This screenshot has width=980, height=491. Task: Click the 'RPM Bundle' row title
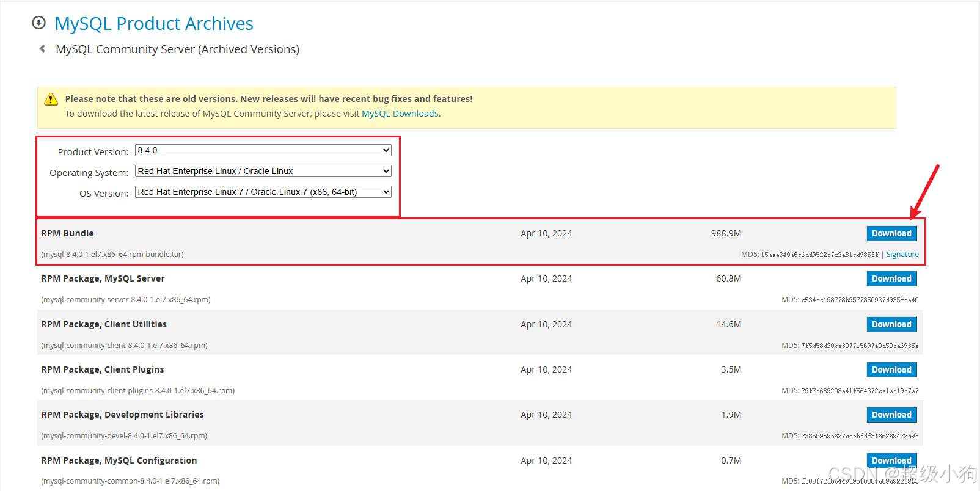[68, 233]
